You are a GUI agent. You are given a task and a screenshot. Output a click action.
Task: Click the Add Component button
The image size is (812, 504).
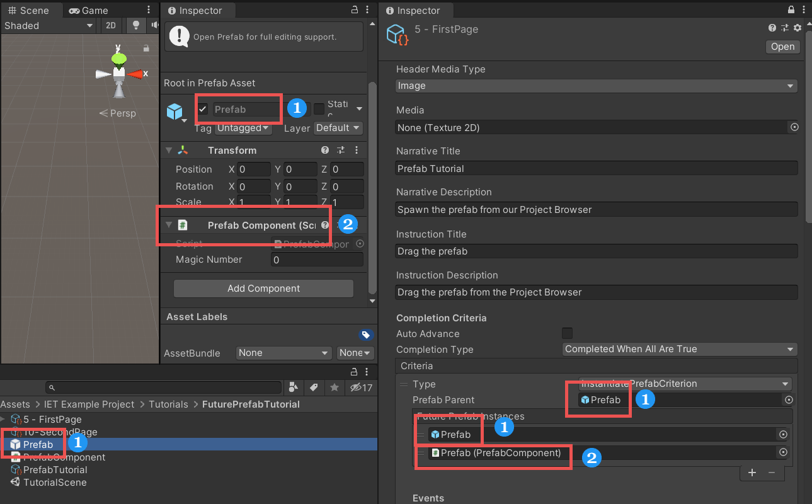263,289
